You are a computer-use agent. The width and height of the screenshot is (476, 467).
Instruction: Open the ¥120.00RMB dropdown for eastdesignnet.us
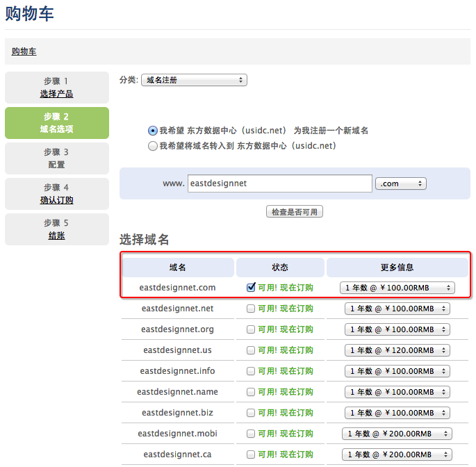[397, 350]
